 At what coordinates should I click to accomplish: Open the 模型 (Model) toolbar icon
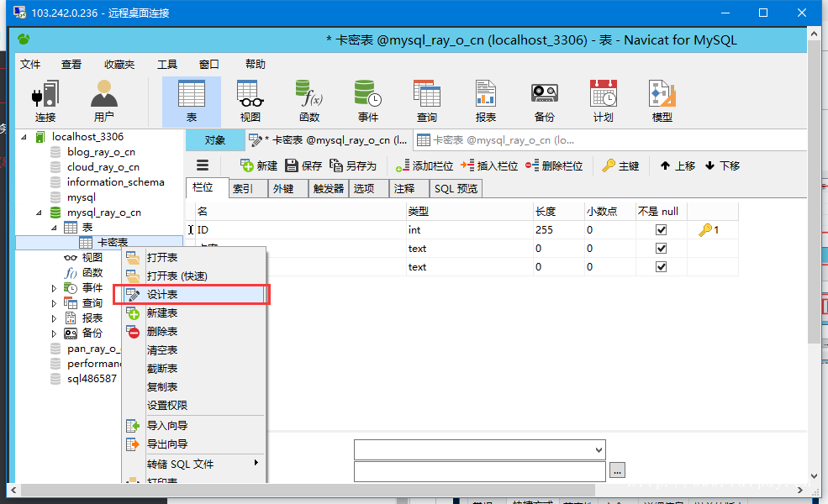(662, 101)
